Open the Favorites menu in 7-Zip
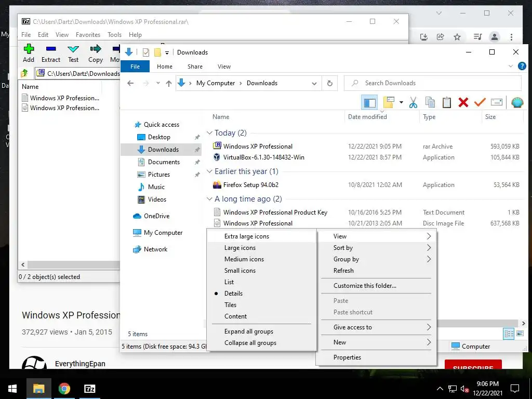 pyautogui.click(x=88, y=35)
